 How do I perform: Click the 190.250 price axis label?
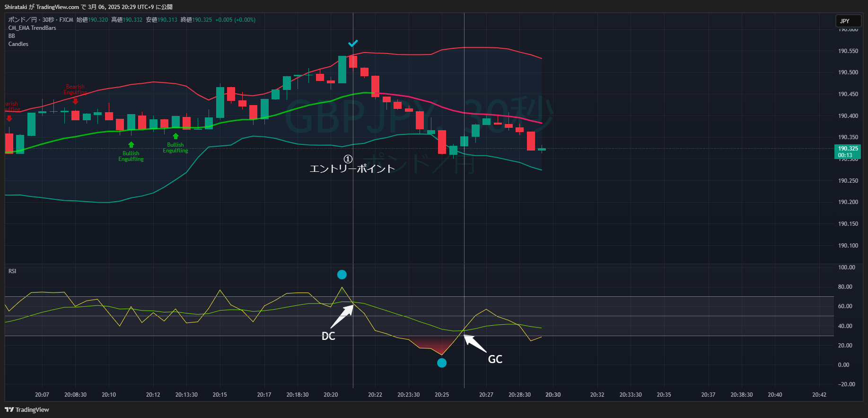(x=848, y=181)
